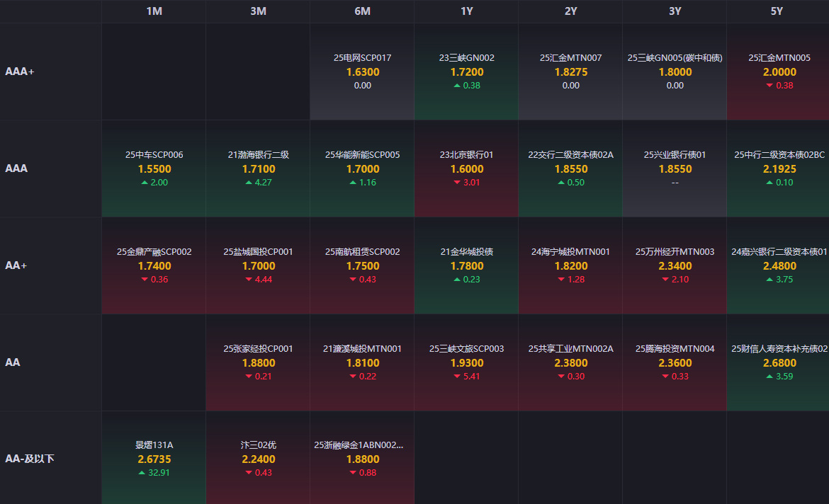The image size is (829, 504).
Task: Select the 3M tenor column header
Action: (259, 11)
